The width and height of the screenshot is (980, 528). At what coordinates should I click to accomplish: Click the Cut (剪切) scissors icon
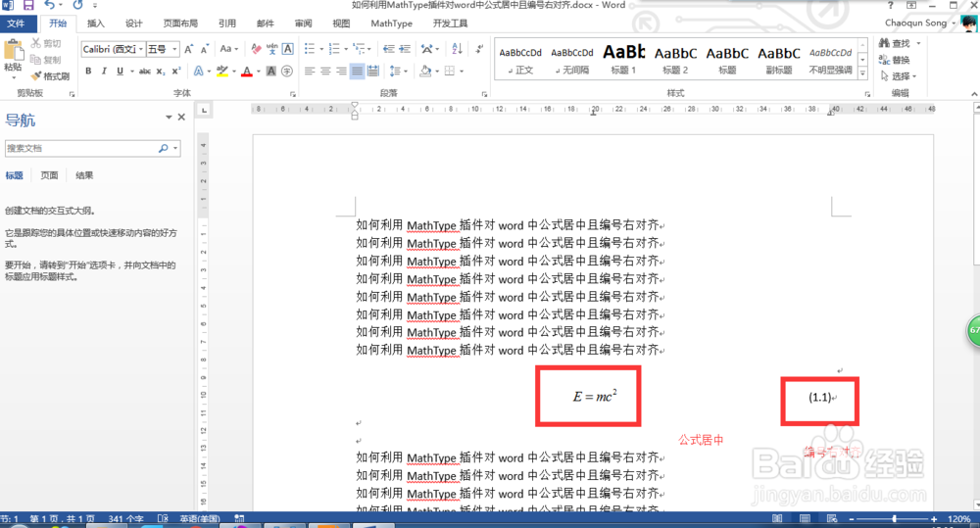tap(36, 43)
